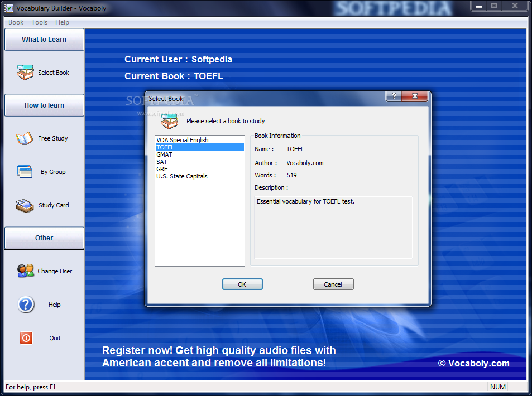This screenshot has width=532, height=396.
Task: Choose SAT from the book list
Action: pyautogui.click(x=199, y=162)
